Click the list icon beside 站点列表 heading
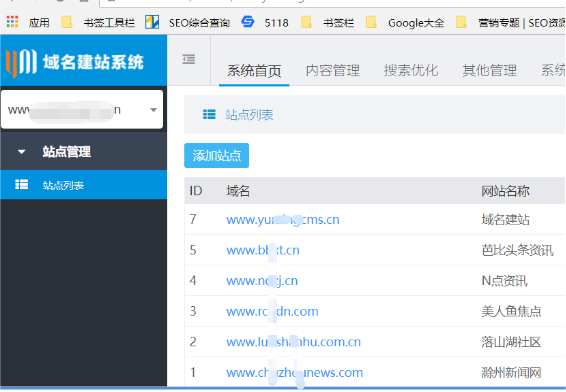Screen dimensions: 566x392 tap(209, 115)
